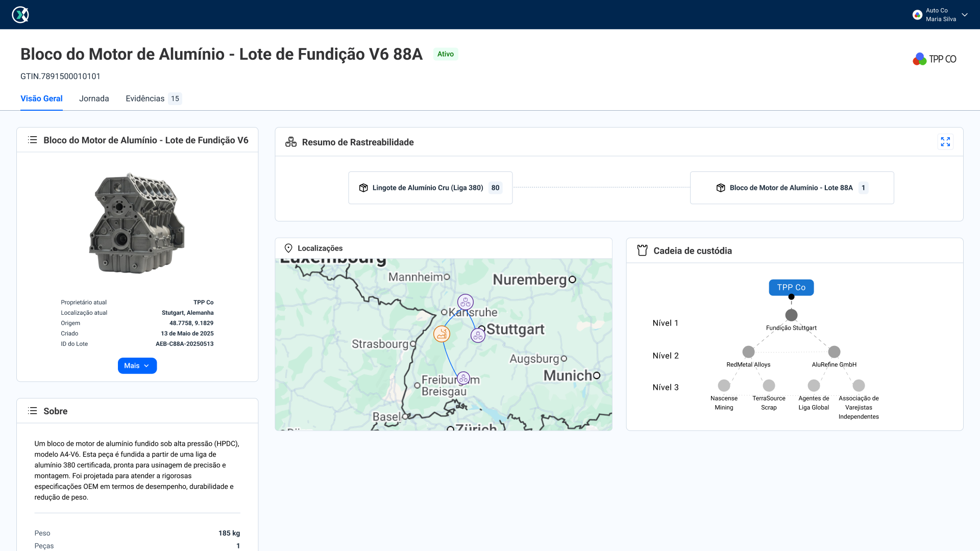Select the Visão Geral tab

41,98
